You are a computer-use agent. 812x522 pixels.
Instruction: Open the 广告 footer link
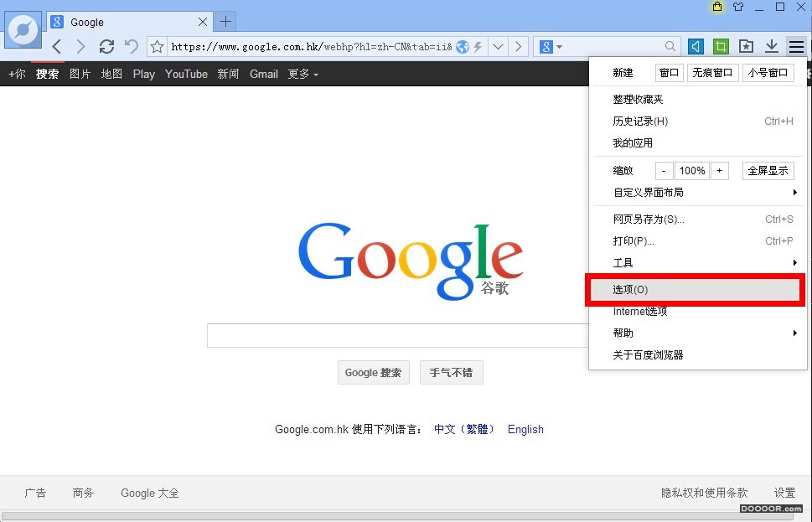(x=35, y=493)
